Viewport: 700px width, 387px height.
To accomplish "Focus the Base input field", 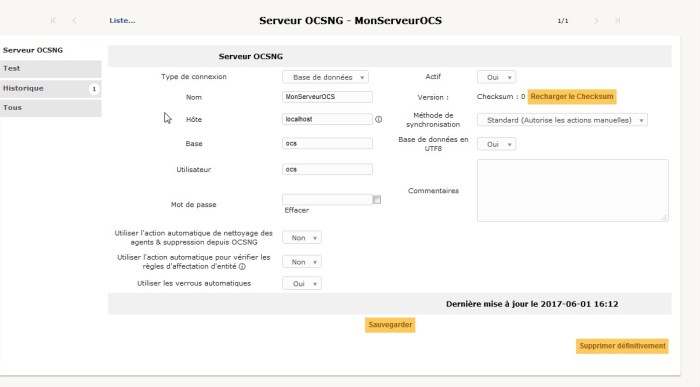I will [327, 143].
